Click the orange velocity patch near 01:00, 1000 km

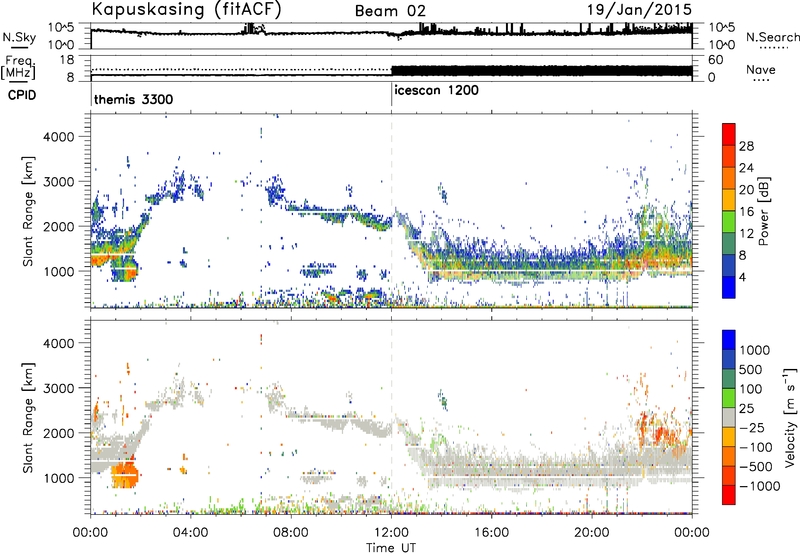[x=124, y=475]
